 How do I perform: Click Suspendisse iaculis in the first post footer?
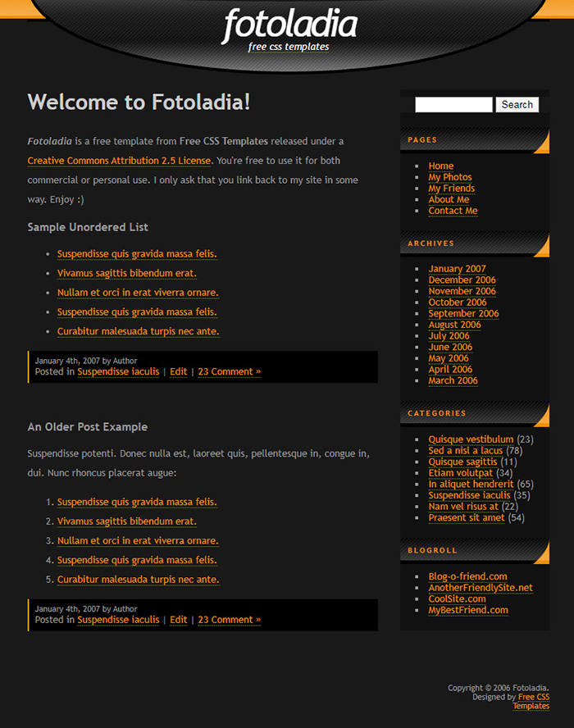117,371
